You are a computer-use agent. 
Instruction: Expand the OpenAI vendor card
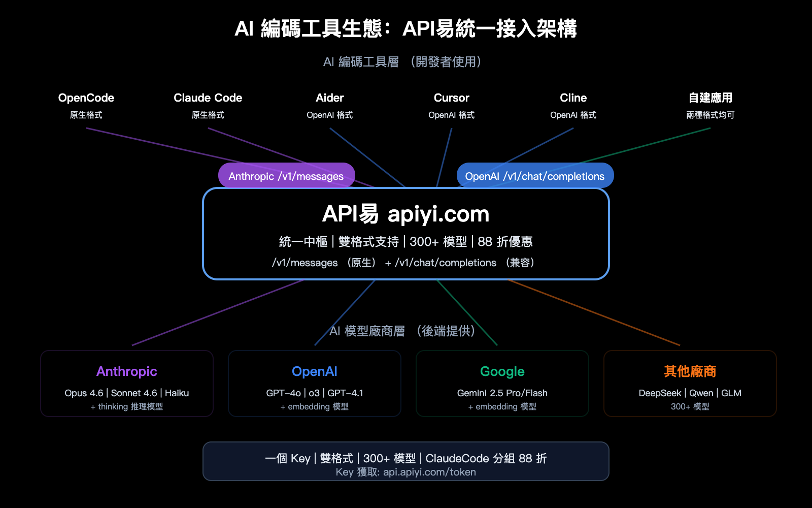(x=315, y=384)
